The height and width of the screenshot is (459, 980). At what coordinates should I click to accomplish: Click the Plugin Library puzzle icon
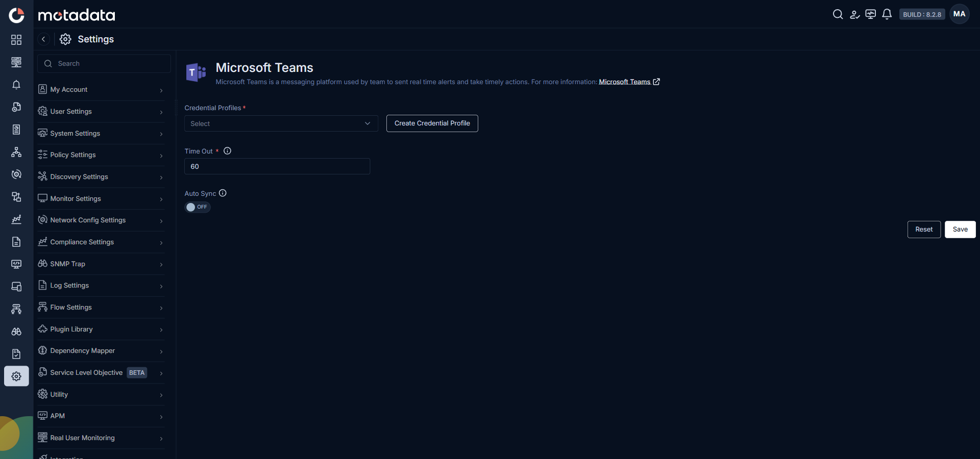pyautogui.click(x=42, y=329)
